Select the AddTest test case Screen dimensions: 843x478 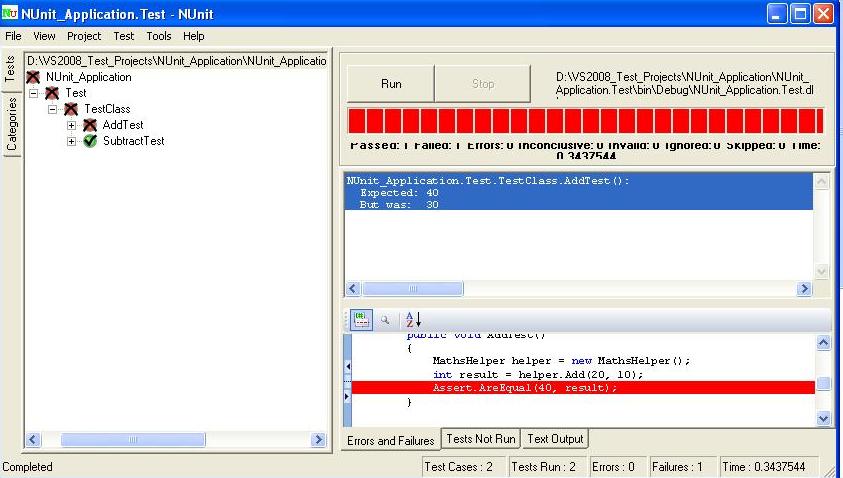[123, 125]
